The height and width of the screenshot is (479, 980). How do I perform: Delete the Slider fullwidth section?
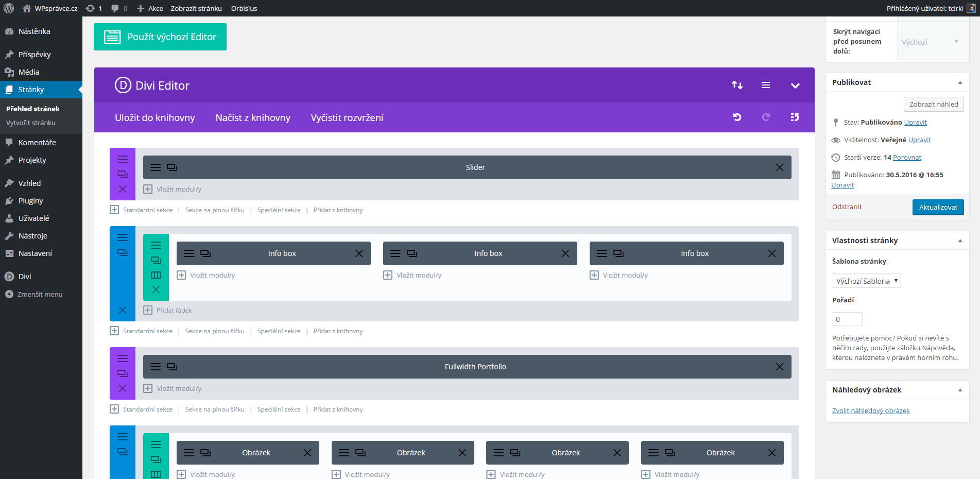(123, 189)
